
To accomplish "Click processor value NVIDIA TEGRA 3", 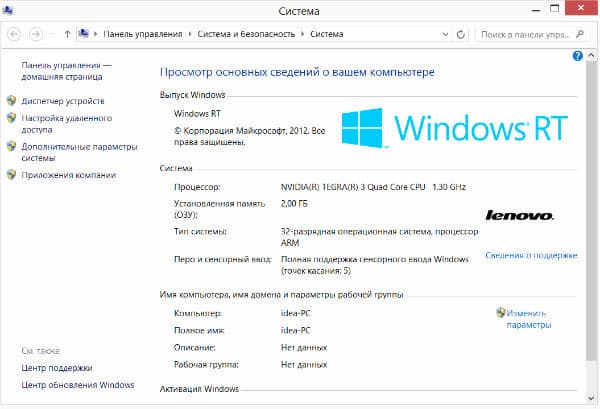I will (x=373, y=187).
